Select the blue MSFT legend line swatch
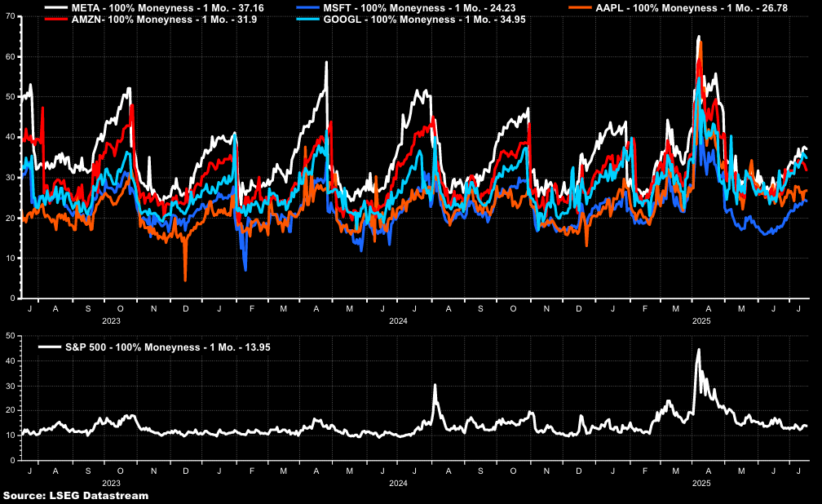 tap(308, 8)
